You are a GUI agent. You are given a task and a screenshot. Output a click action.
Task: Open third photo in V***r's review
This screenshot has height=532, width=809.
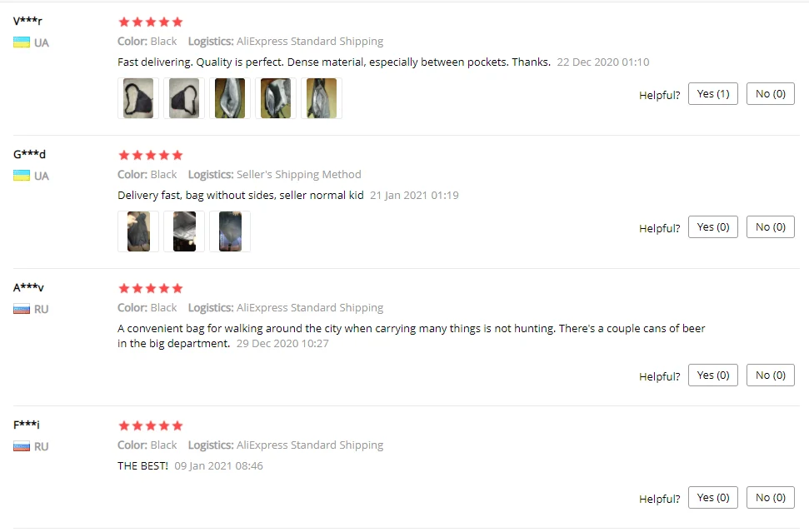coord(230,98)
